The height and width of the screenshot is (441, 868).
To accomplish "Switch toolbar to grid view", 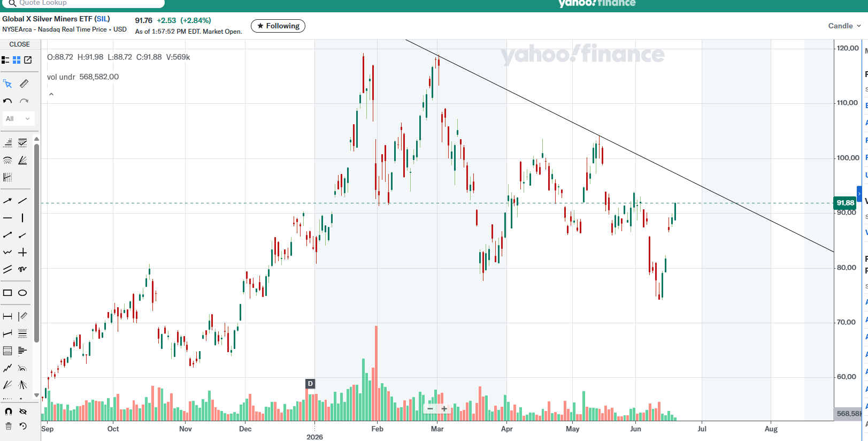I will pos(17,60).
